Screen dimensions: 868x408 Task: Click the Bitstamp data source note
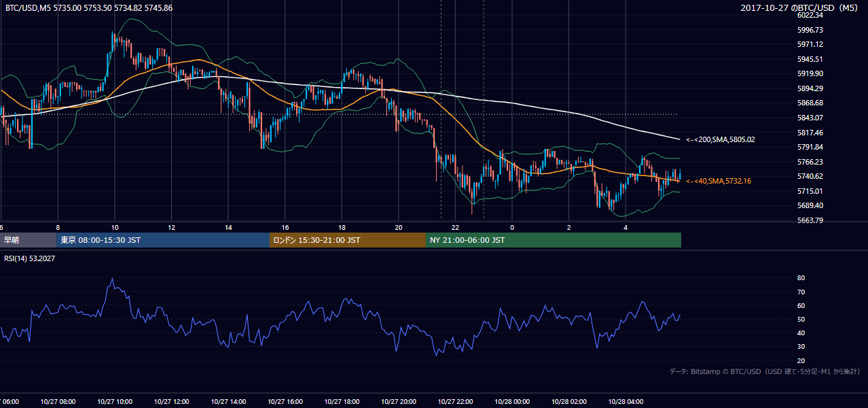tap(765, 372)
